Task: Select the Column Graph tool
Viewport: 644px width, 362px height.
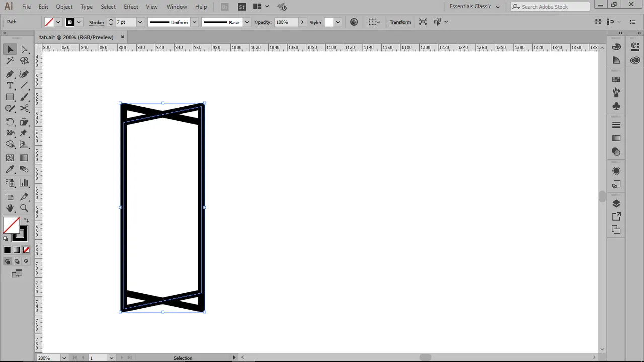Action: tap(24, 183)
